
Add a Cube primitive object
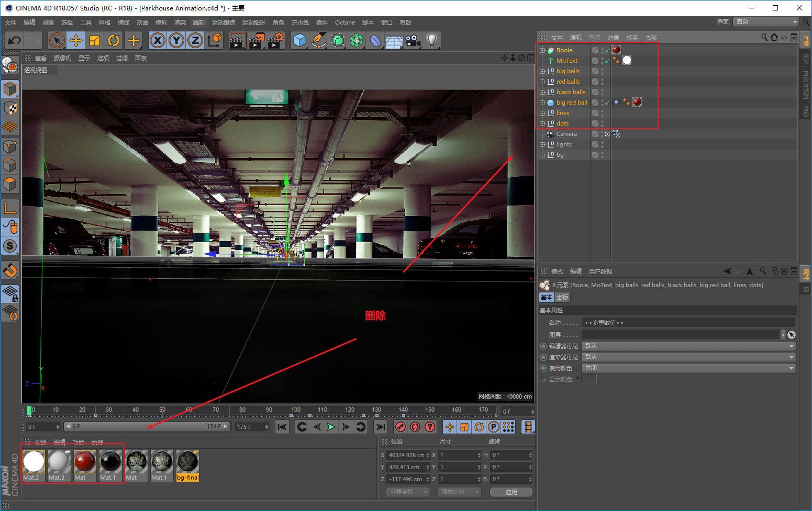pos(300,40)
